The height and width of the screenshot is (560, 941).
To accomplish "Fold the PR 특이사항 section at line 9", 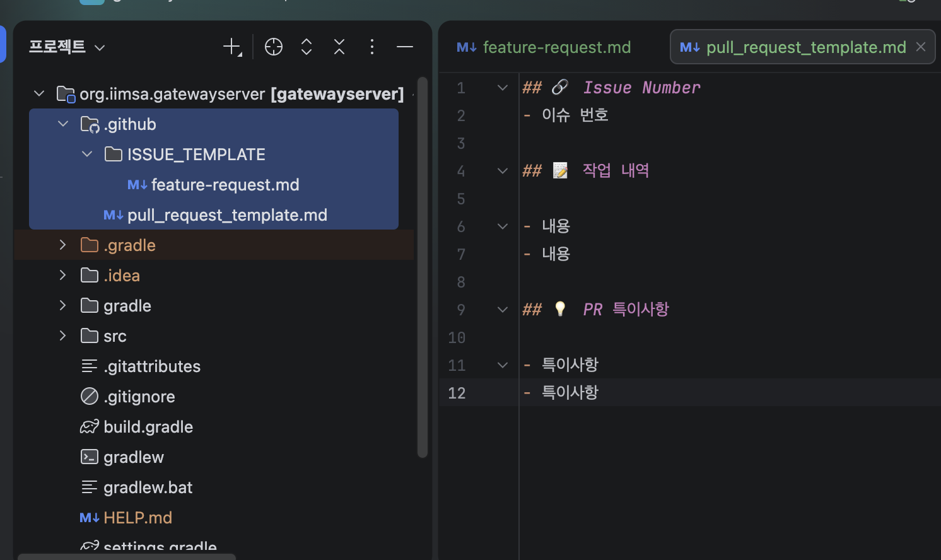I will pos(503,310).
